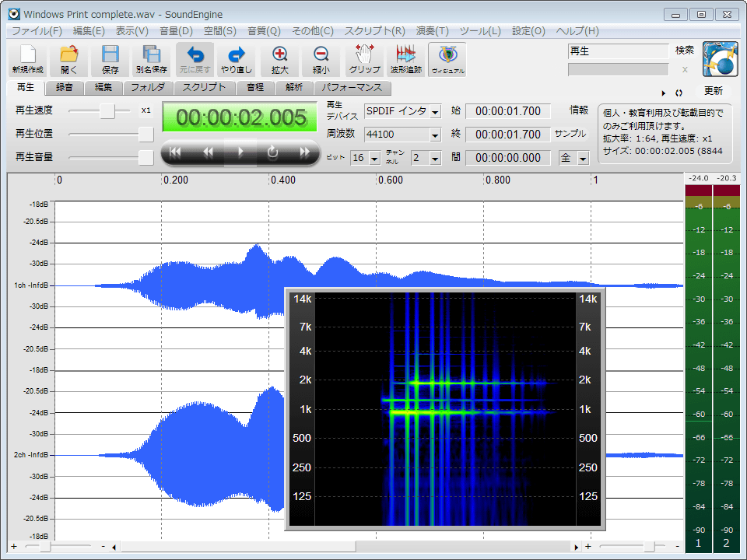Click the green 00:00:02.005 time display
Viewport: 747px width, 560px height.
[240, 117]
